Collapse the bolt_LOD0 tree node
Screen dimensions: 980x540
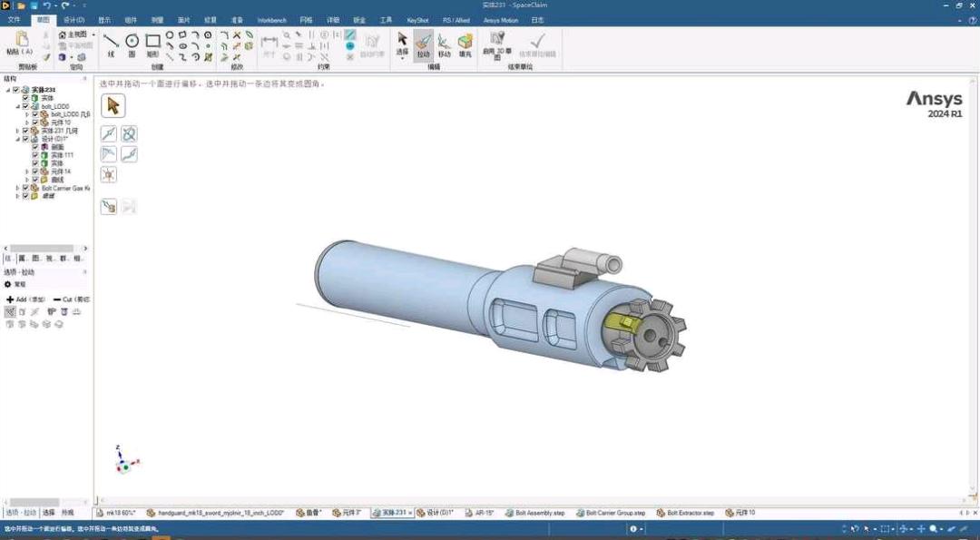click(17, 106)
